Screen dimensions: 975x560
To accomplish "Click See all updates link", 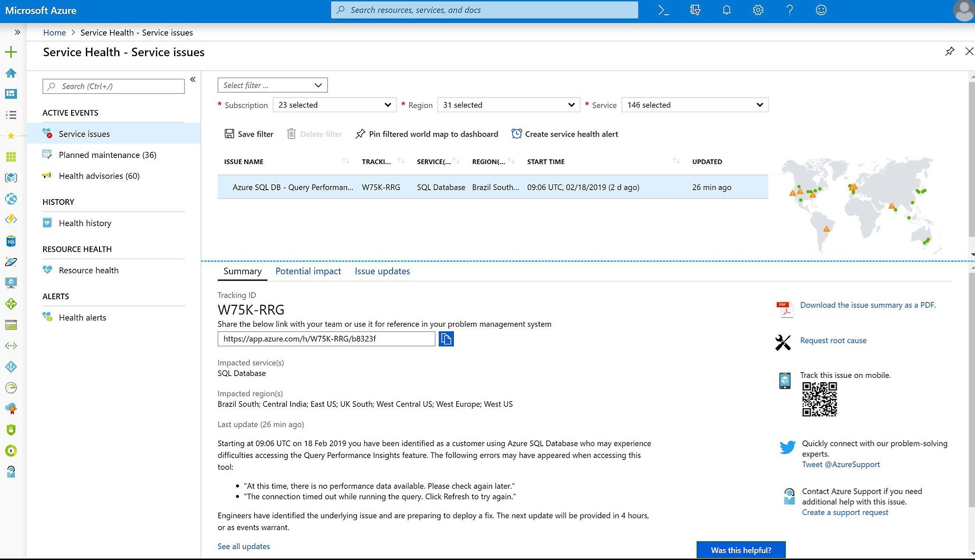I will [x=244, y=546].
